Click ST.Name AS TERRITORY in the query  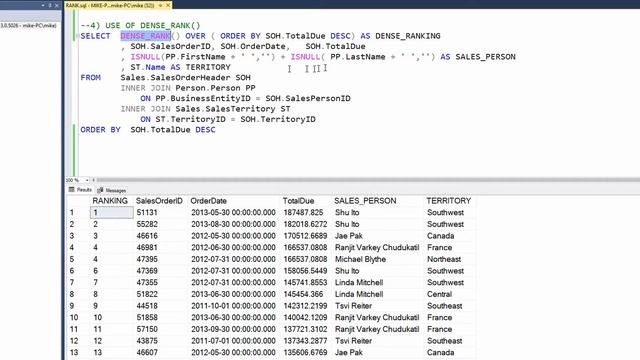click(x=180, y=67)
